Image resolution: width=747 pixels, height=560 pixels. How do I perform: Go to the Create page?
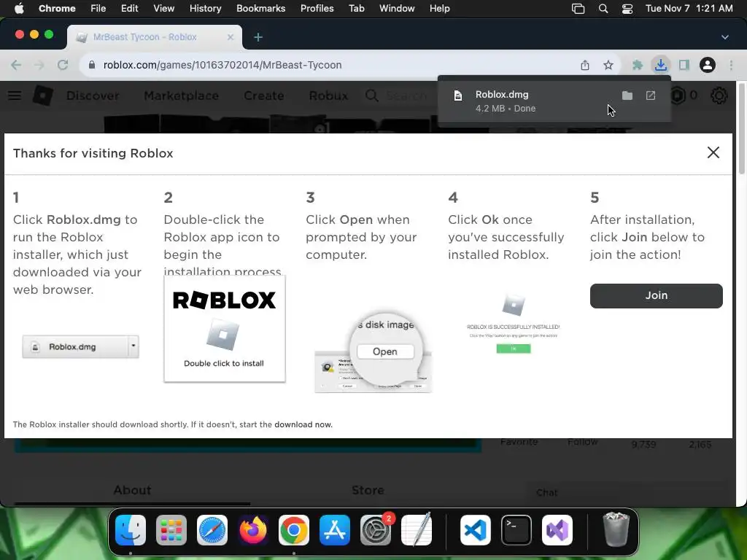[263, 96]
